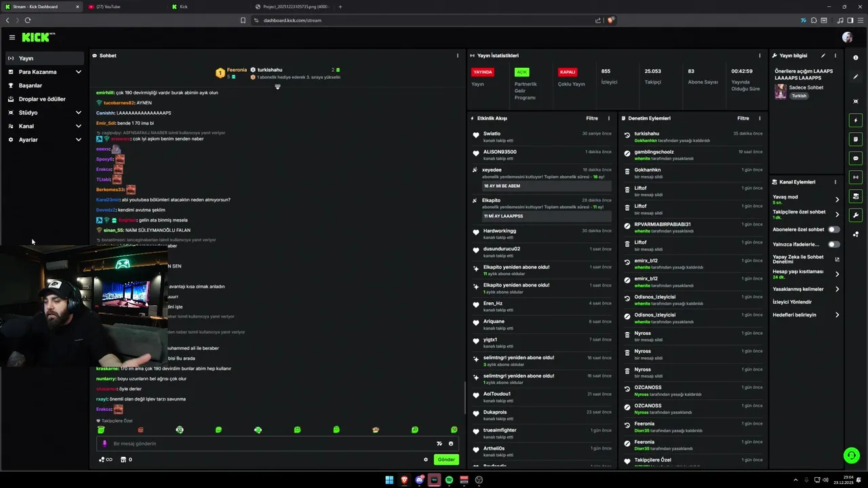Click the chat bubble icon in the right sidebar
Screen dimensions: 868x488
click(x=856, y=158)
